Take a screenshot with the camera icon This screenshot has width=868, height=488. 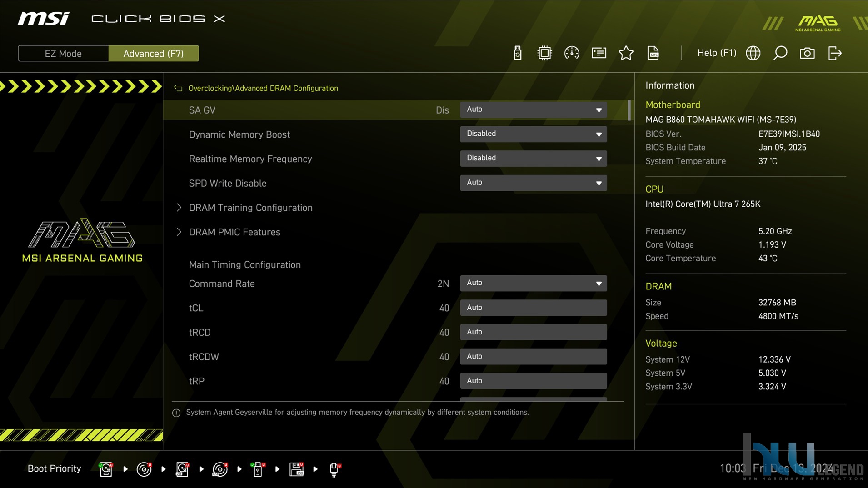807,53
